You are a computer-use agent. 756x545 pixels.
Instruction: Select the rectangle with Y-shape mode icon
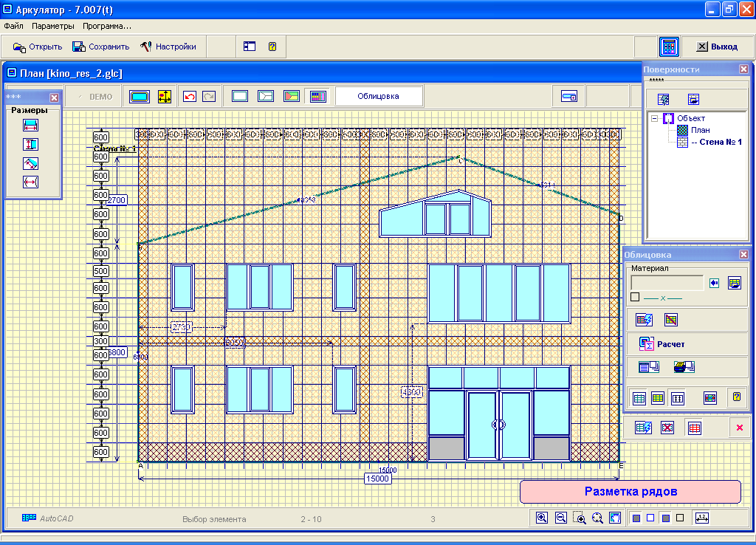click(x=266, y=96)
